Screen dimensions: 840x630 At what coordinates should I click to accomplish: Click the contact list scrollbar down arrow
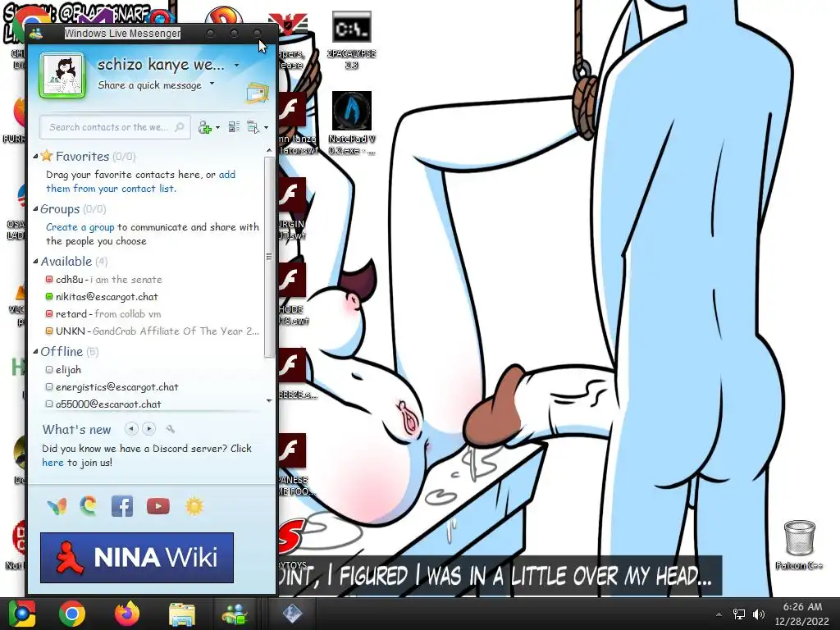[269, 400]
